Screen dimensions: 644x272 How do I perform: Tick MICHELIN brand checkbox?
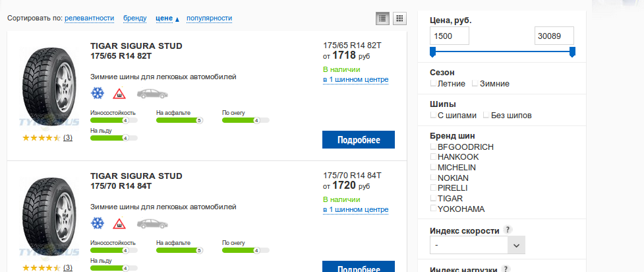tap(433, 167)
